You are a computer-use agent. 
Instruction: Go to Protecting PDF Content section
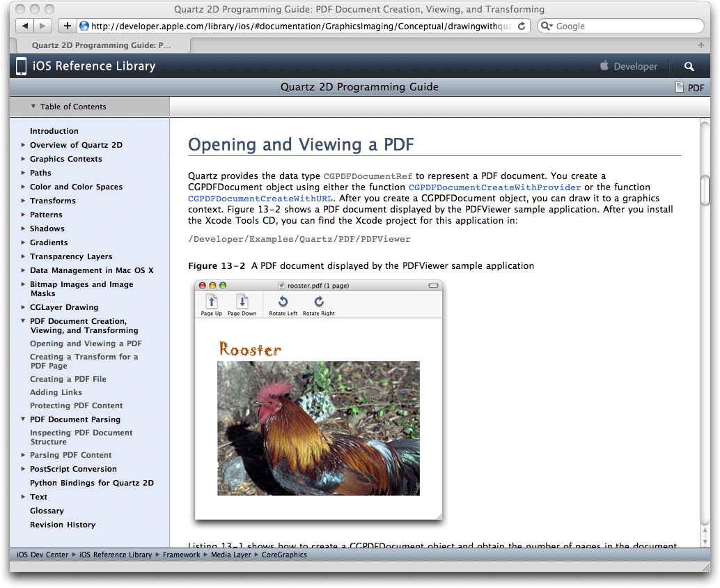point(76,405)
